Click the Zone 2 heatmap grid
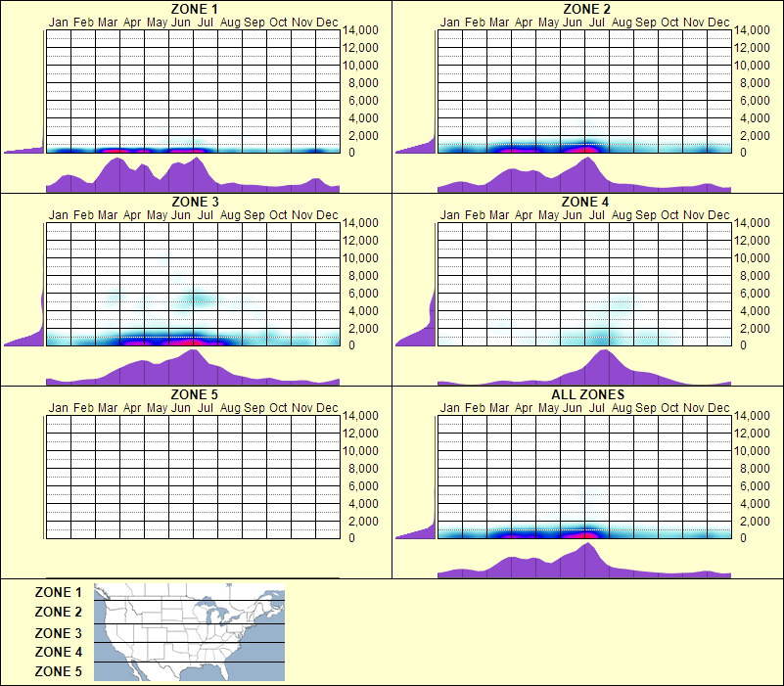Viewport: 784px width, 686px height. pos(584,92)
